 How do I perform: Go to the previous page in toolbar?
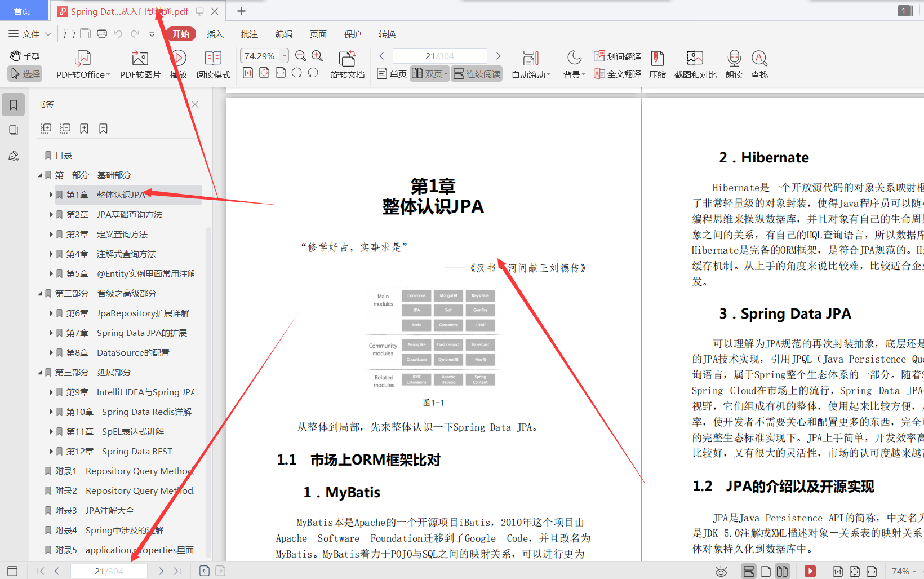[382, 56]
